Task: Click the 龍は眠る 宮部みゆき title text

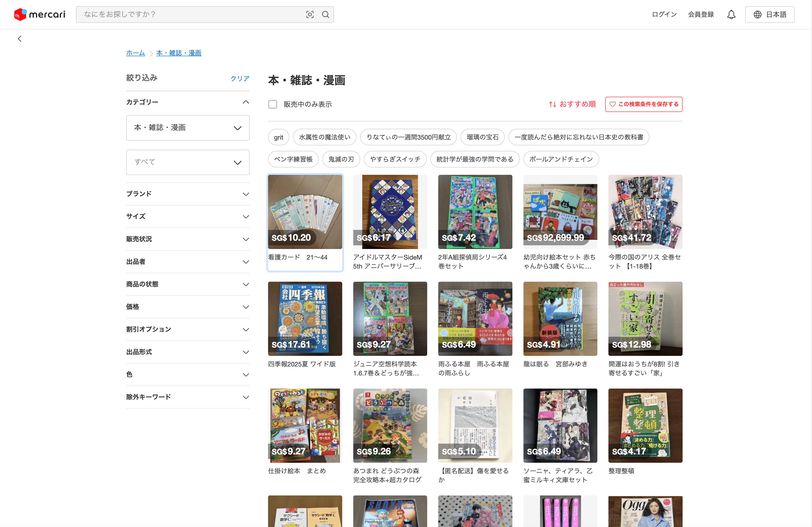Action: (555, 364)
